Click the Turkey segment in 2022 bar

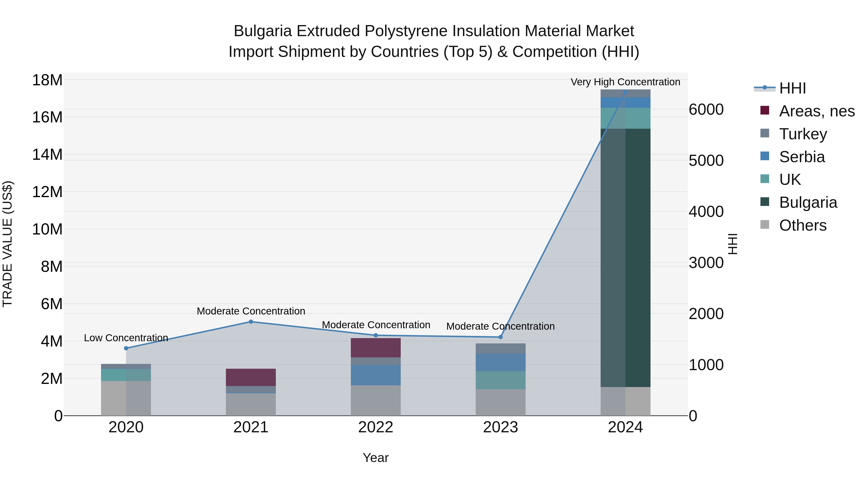[x=376, y=361]
